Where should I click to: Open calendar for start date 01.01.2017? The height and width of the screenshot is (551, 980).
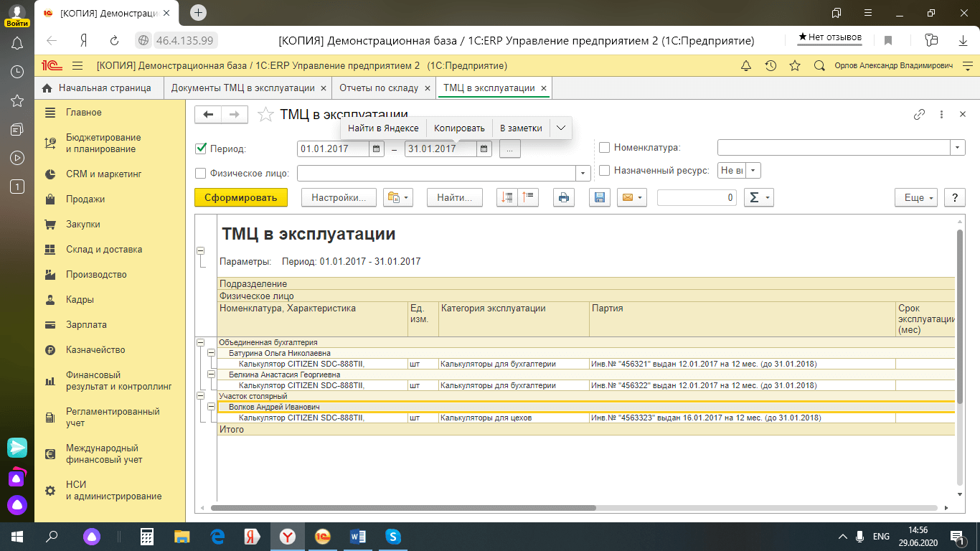tap(376, 149)
